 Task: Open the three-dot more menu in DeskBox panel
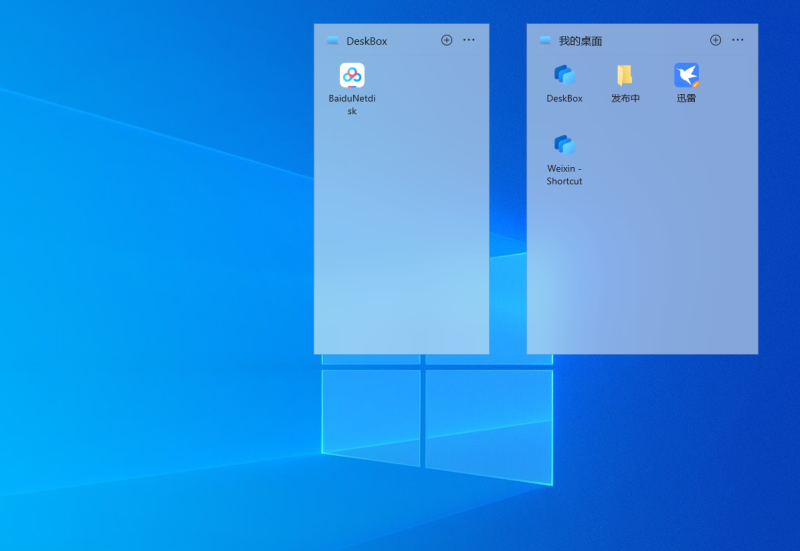pyautogui.click(x=469, y=40)
